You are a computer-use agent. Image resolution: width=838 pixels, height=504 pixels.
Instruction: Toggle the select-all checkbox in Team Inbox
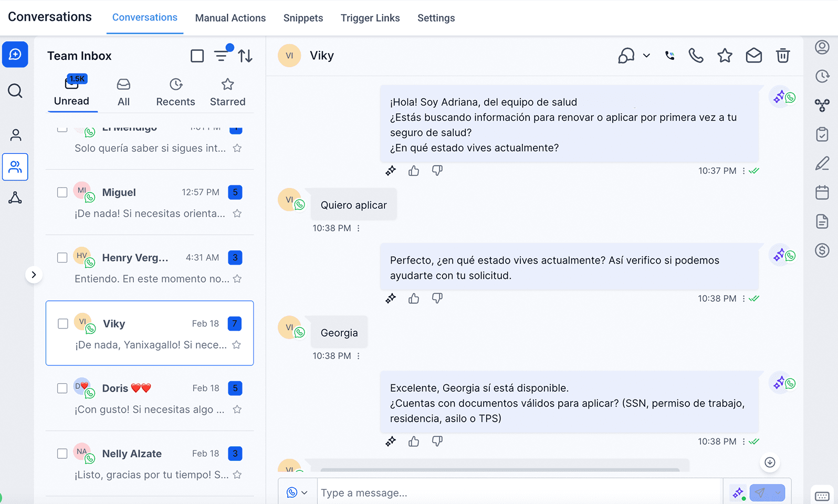tap(197, 56)
